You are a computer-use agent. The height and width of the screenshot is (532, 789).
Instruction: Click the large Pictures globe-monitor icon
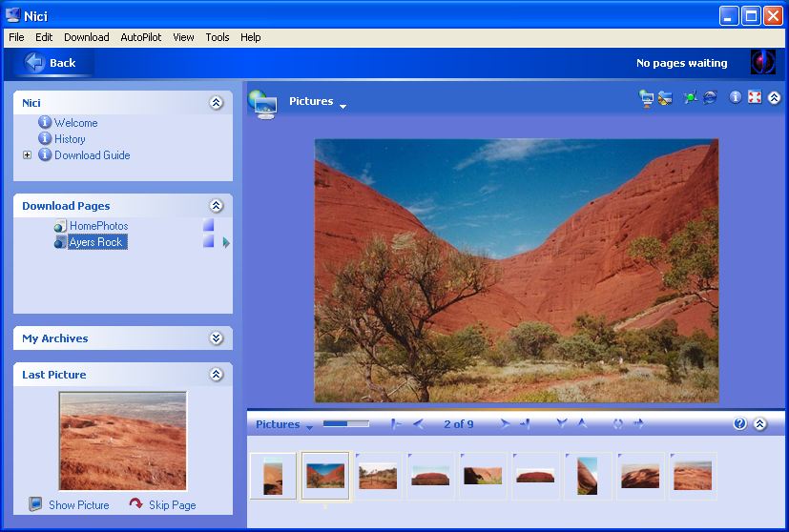pos(262,105)
